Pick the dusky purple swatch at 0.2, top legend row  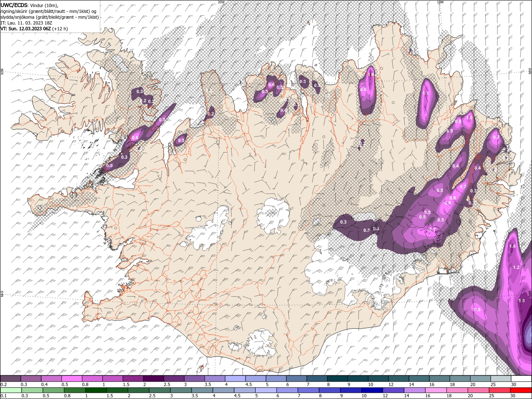tap(10, 379)
